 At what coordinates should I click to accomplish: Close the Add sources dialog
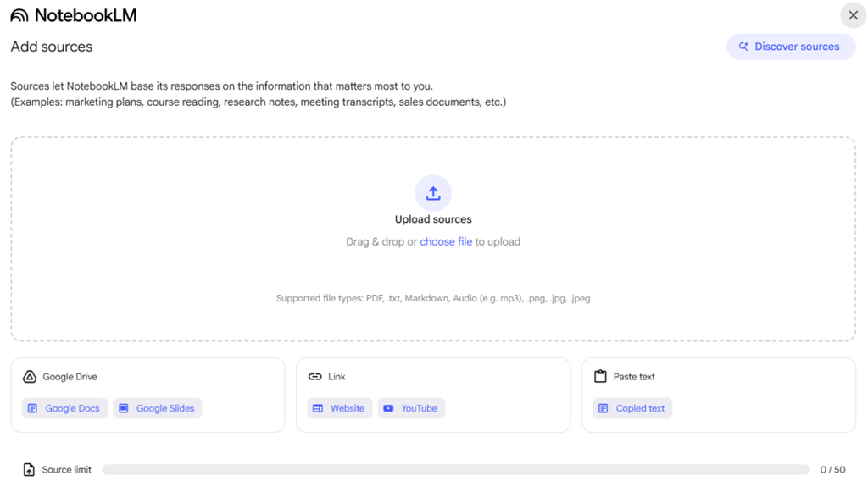pyautogui.click(x=853, y=15)
